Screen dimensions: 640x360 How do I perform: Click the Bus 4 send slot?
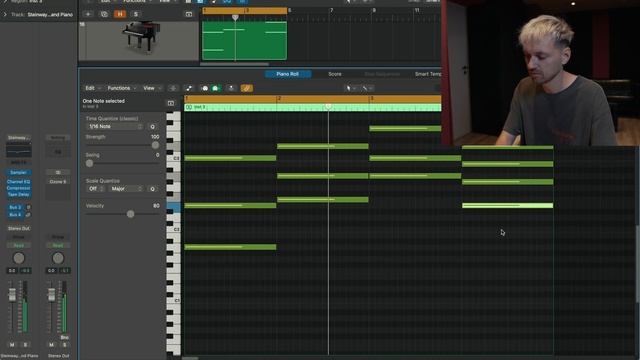pos(15,215)
